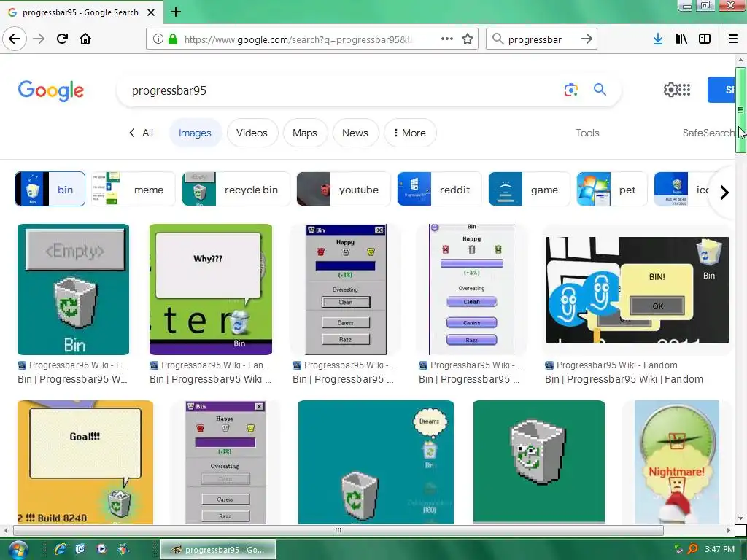This screenshot has height=560, width=747.
Task: Open the Dreams bin teal thumbnail
Action: point(376,462)
